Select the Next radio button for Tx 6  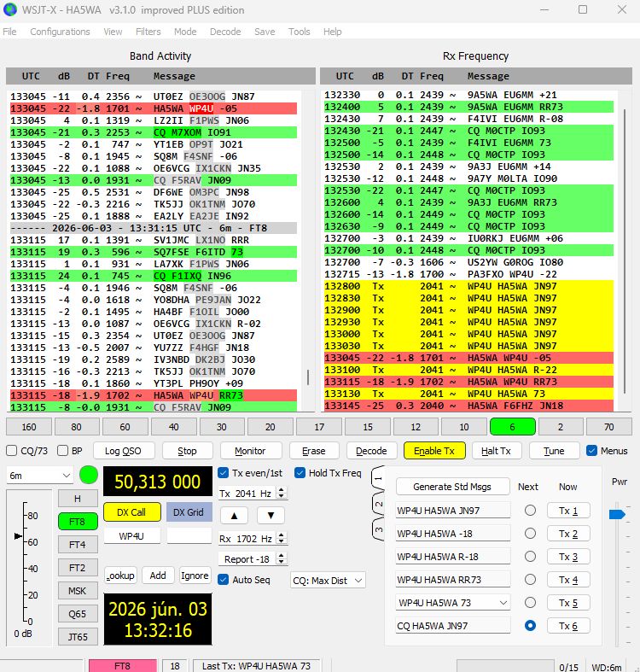(530, 626)
